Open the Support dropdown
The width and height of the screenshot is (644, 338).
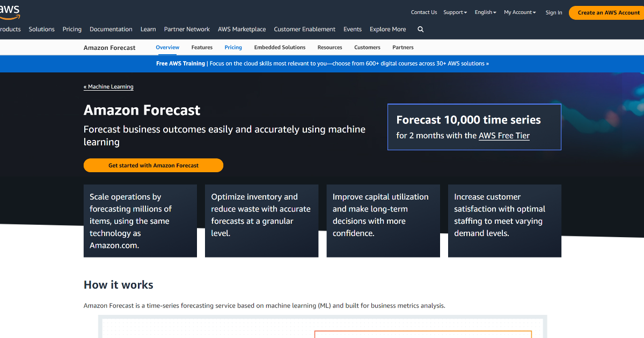point(454,12)
